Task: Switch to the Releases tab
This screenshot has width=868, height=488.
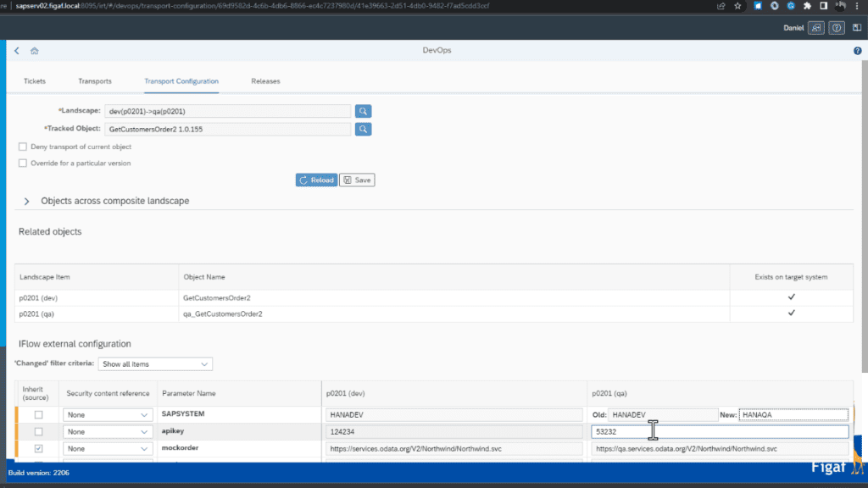Action: (265, 80)
